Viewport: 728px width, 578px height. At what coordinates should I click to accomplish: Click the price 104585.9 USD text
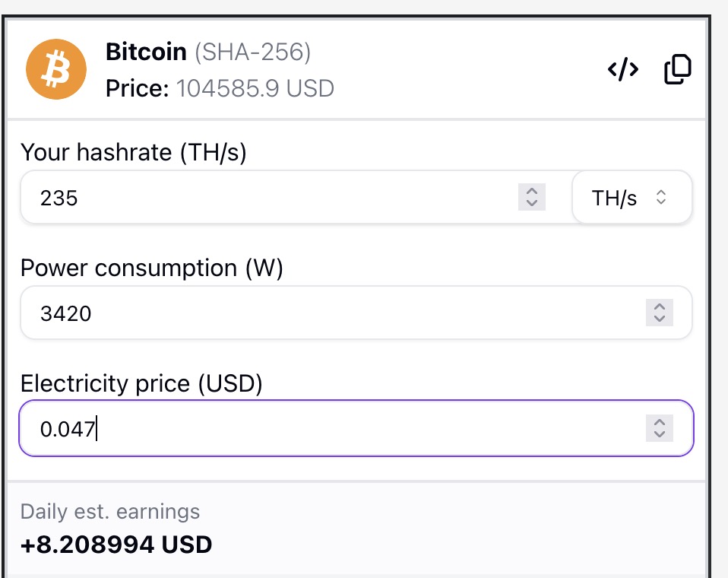255,88
